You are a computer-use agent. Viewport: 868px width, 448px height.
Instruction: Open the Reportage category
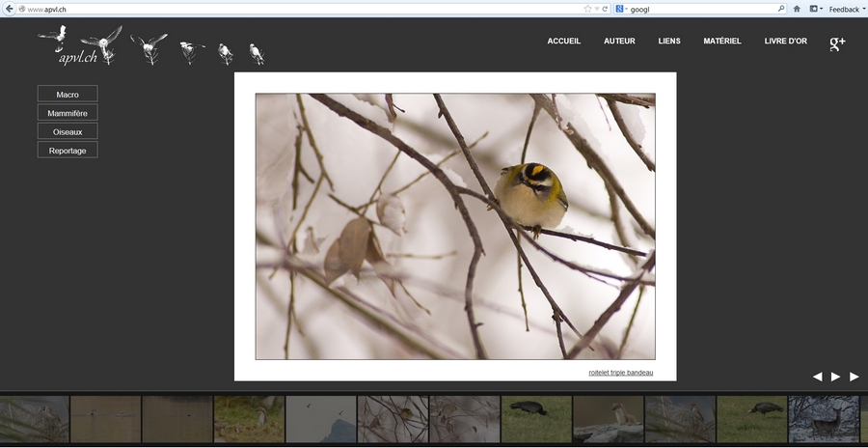click(x=68, y=151)
